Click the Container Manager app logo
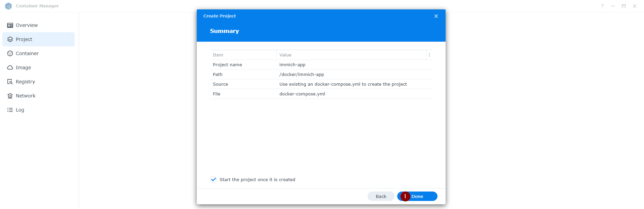Viewport: 644px width, 209px height. [8, 6]
